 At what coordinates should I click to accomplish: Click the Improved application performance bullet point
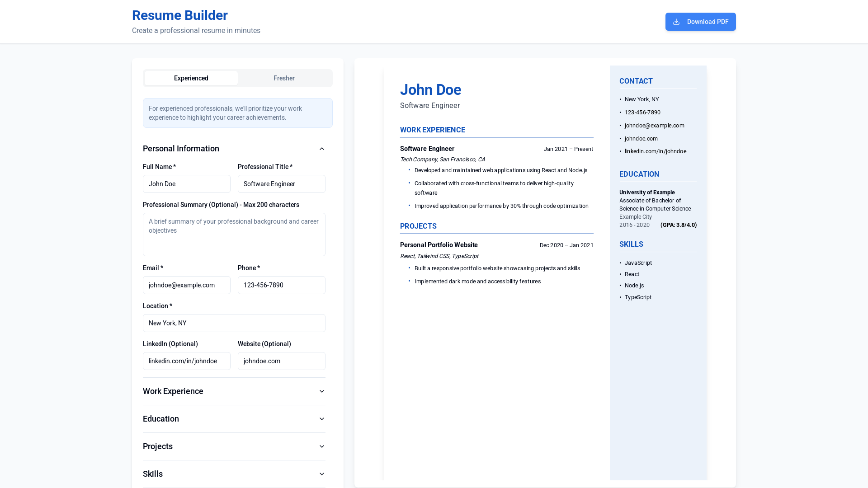501,206
